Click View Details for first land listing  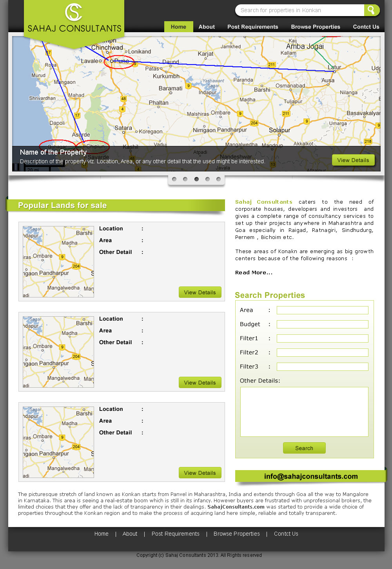click(200, 292)
